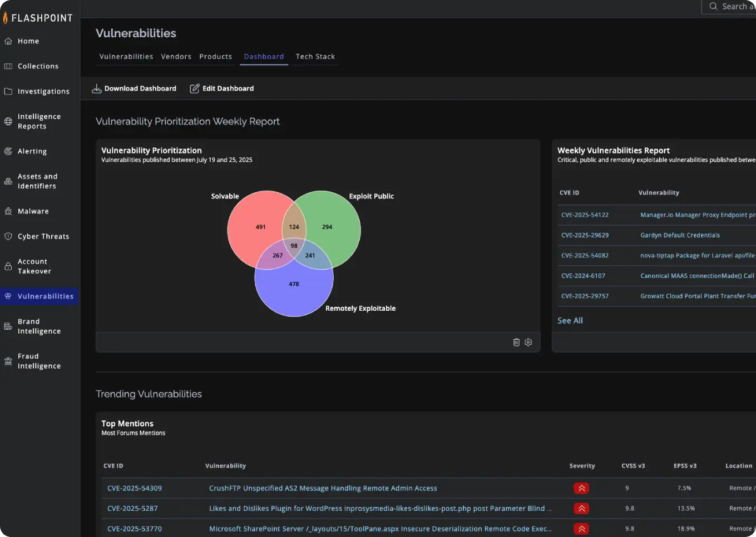This screenshot has width=756, height=537.
Task: Click the Edit Dashboard button
Action: [x=222, y=88]
